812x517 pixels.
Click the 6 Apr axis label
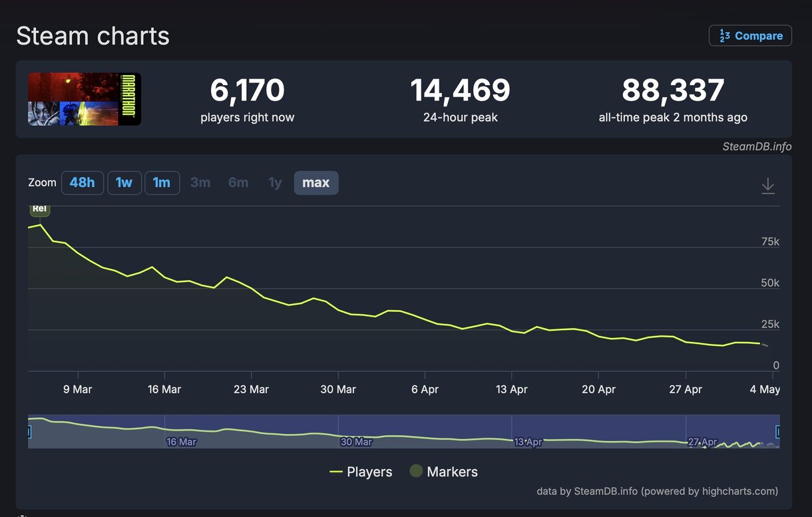[x=425, y=389]
